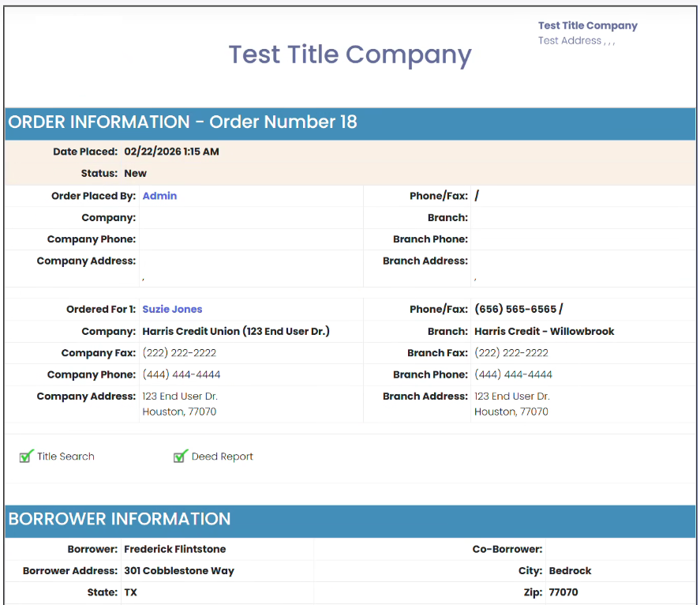Click the green Title Search checkmark icon

(26, 456)
